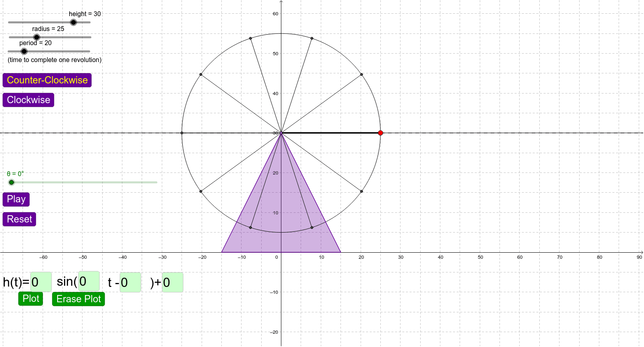644x347 pixels.
Task: Click the 'height = 30' label
Action: tap(85, 14)
